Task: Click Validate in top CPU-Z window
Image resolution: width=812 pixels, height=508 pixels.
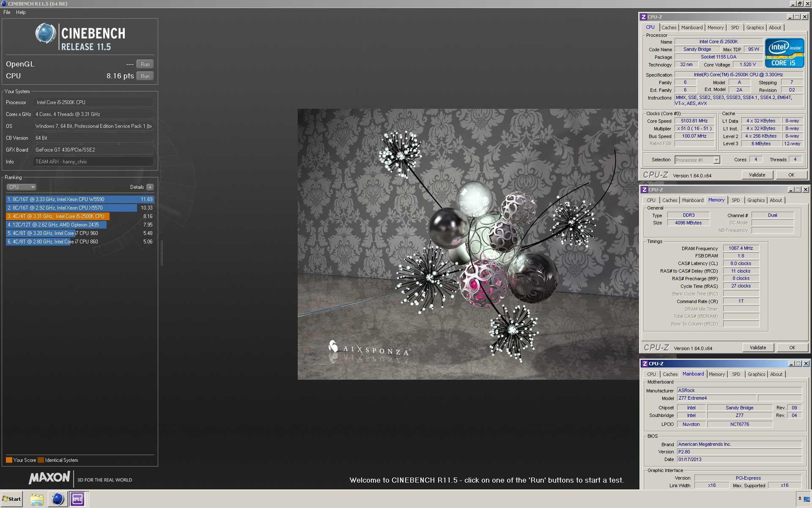Action: click(x=757, y=175)
